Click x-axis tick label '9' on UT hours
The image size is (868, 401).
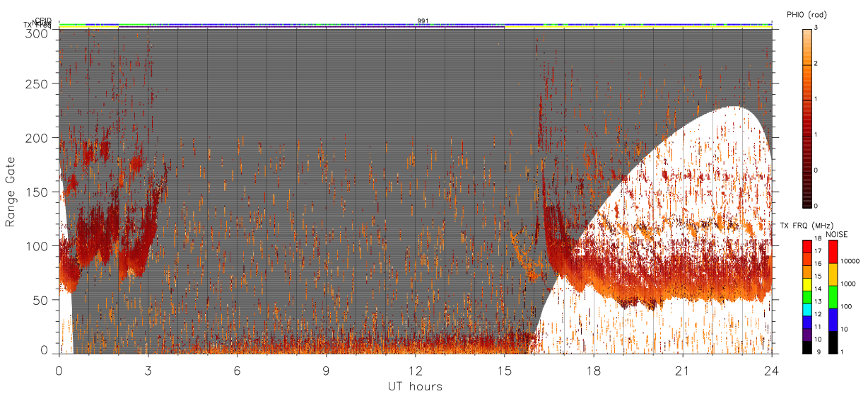click(326, 370)
